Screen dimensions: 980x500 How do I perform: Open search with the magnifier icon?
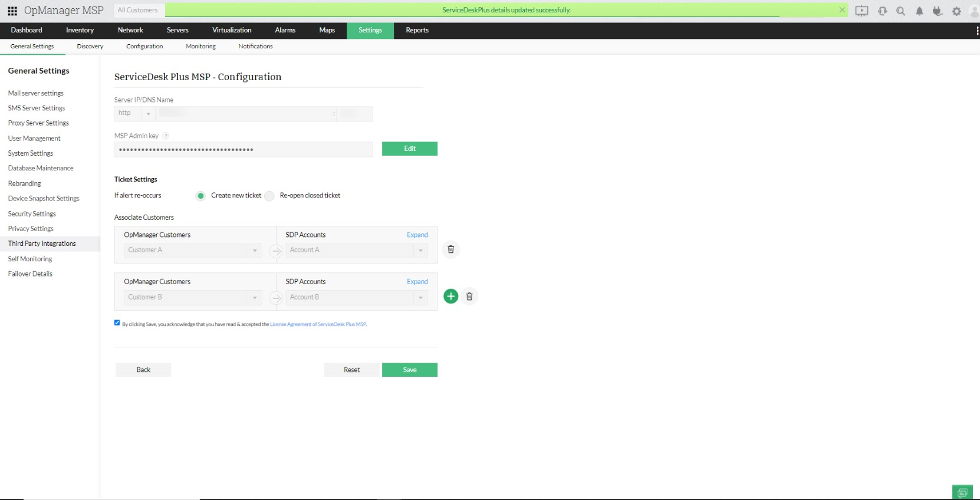pos(900,11)
